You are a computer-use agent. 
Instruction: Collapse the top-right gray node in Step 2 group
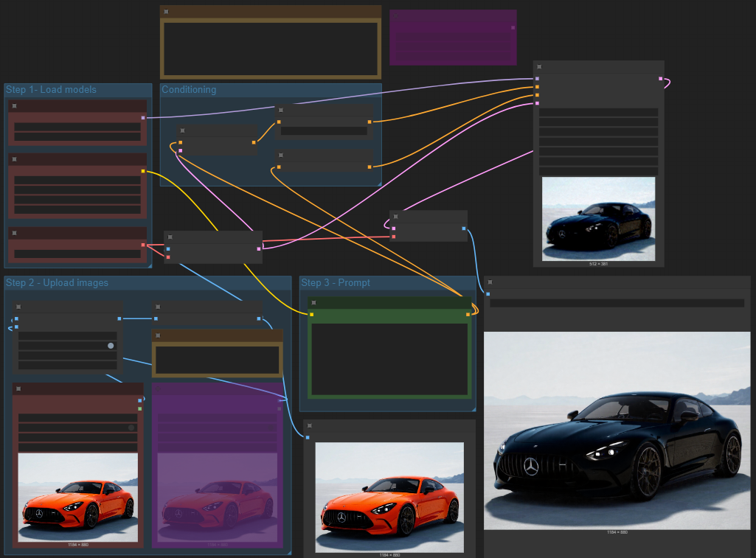click(158, 307)
